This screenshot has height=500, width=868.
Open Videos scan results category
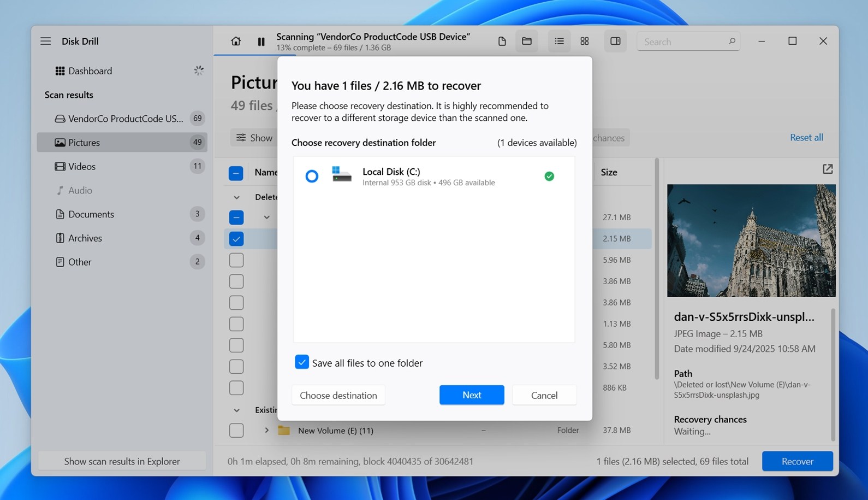click(82, 167)
